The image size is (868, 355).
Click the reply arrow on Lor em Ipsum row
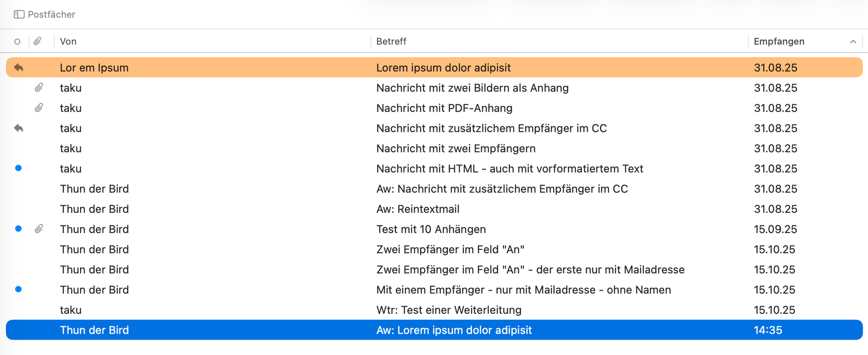click(x=19, y=67)
